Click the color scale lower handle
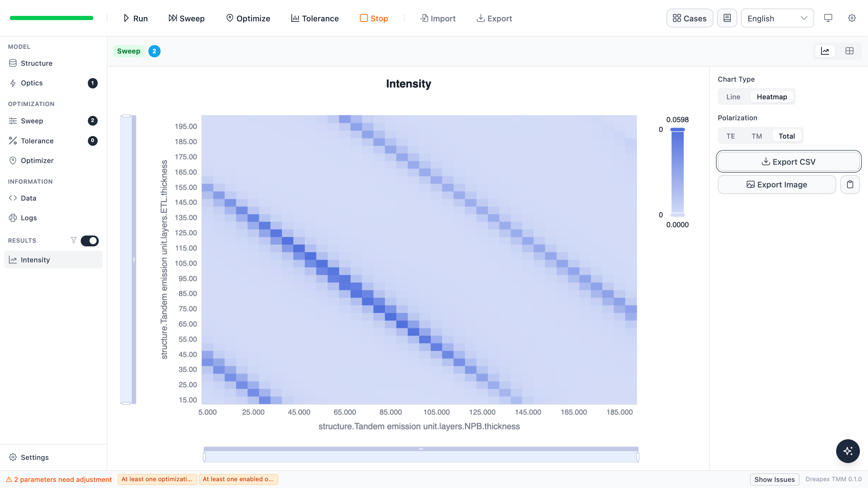868x488 pixels. pyautogui.click(x=677, y=215)
